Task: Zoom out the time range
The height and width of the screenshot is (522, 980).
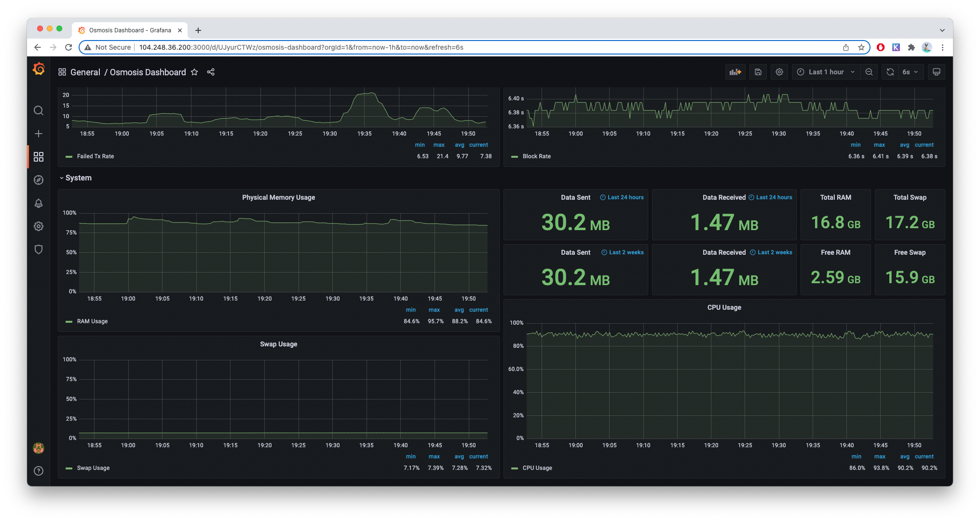Action: point(869,72)
